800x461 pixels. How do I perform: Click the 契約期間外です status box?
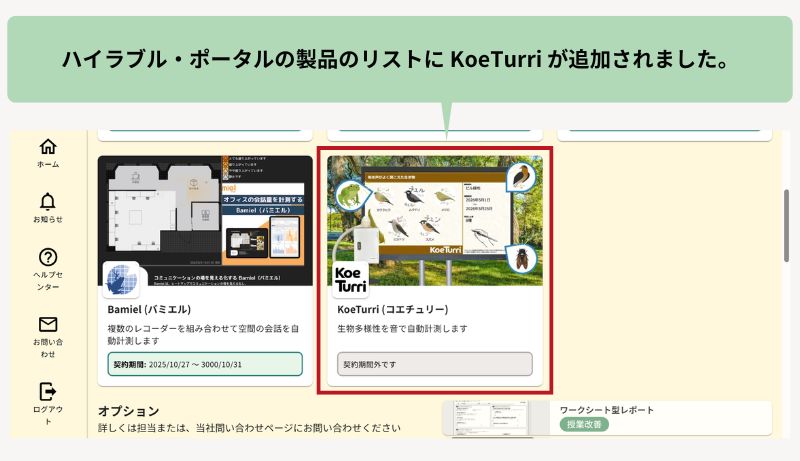pyautogui.click(x=435, y=364)
